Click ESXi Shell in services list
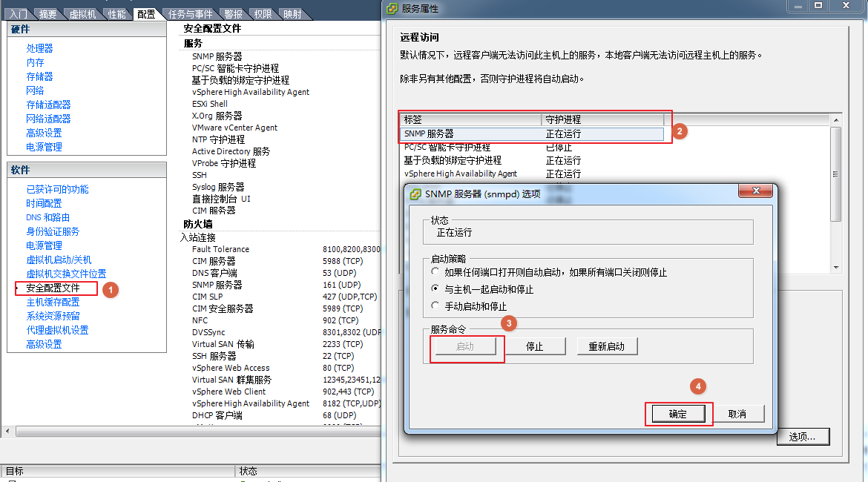The image size is (868, 482). [210, 104]
